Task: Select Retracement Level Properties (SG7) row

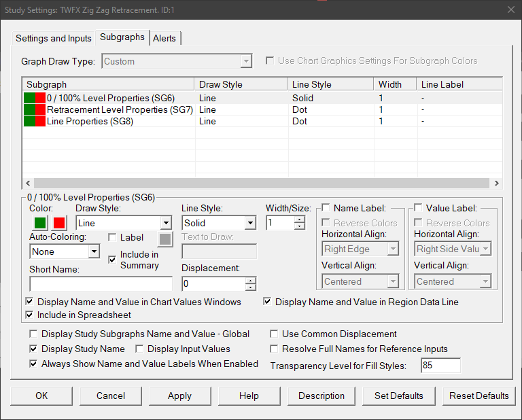Action: [x=120, y=109]
